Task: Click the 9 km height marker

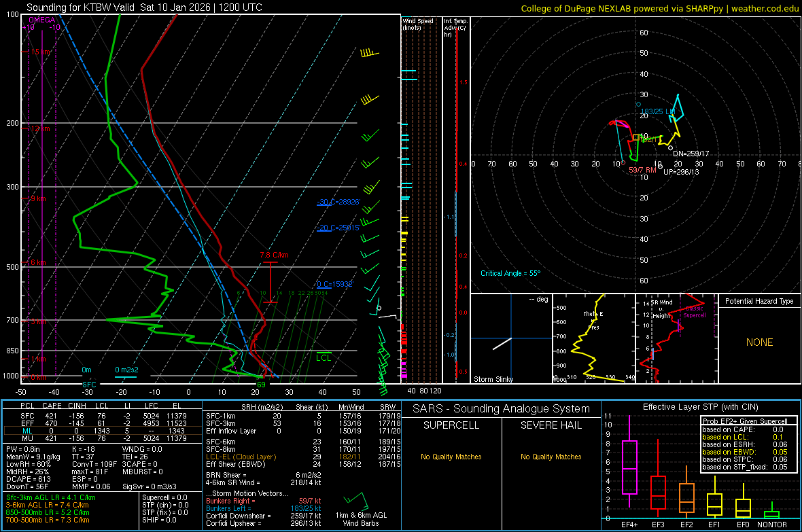Action: click(38, 198)
